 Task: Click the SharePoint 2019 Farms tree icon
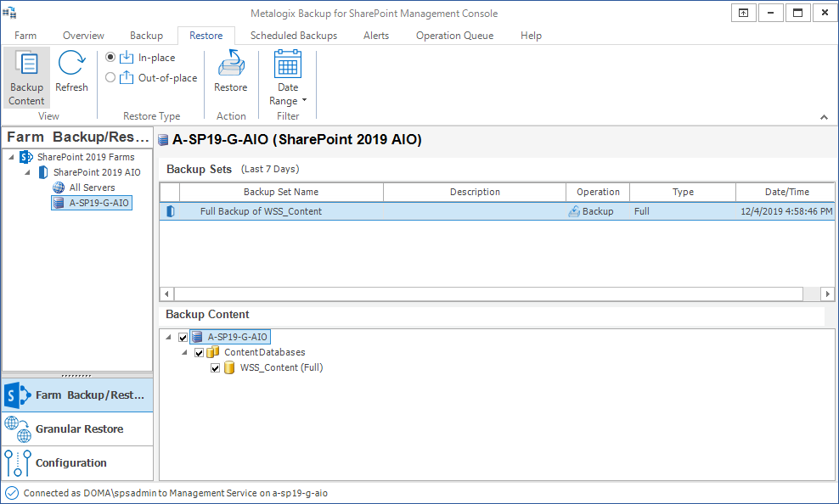pos(26,157)
